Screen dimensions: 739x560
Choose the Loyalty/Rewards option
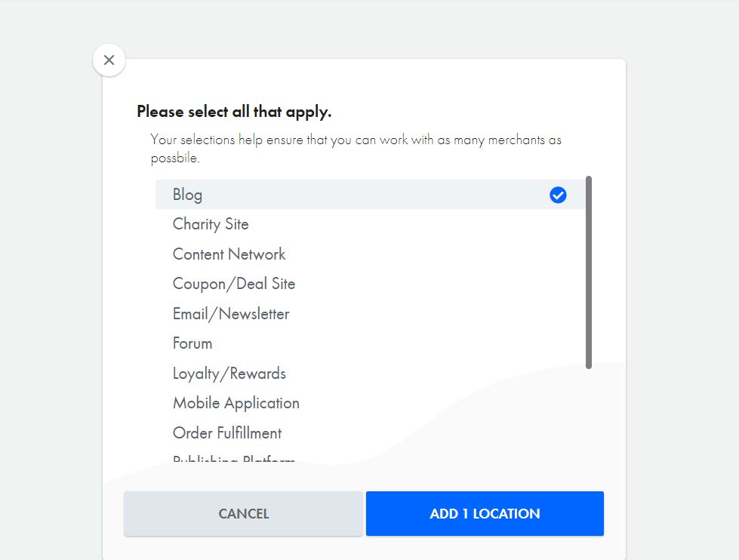pos(229,374)
